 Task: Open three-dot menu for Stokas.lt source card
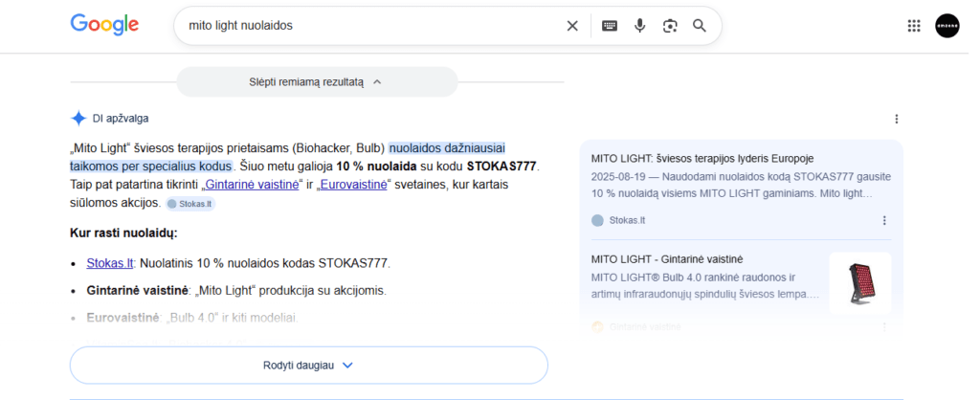884,220
